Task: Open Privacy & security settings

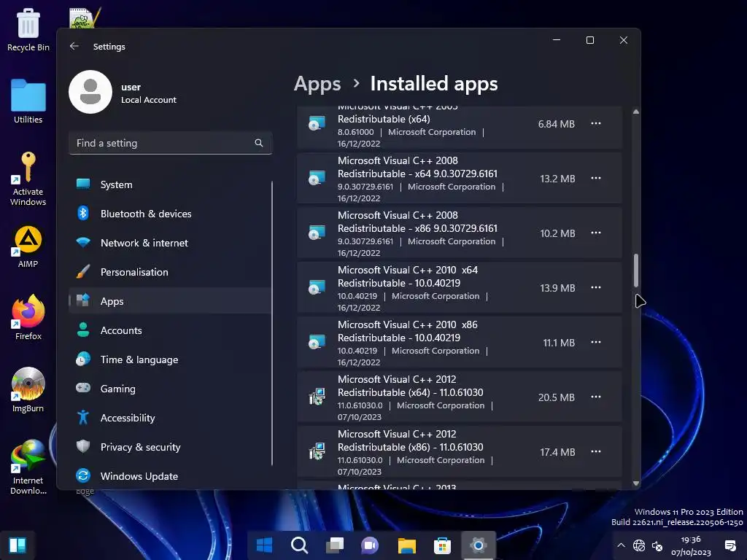Action: pyautogui.click(x=170, y=447)
